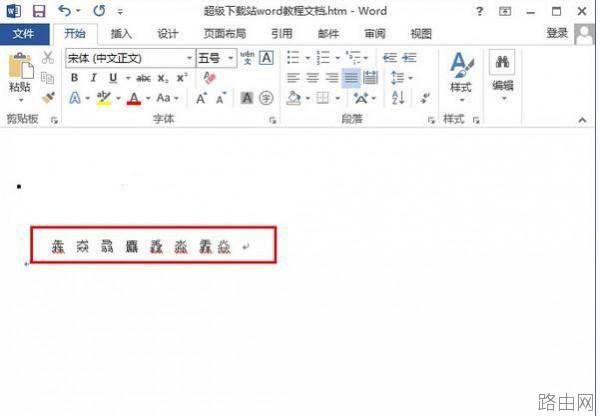The width and height of the screenshot is (600, 416).
Task: Click the Enclose Characters icon
Action: 266,99
